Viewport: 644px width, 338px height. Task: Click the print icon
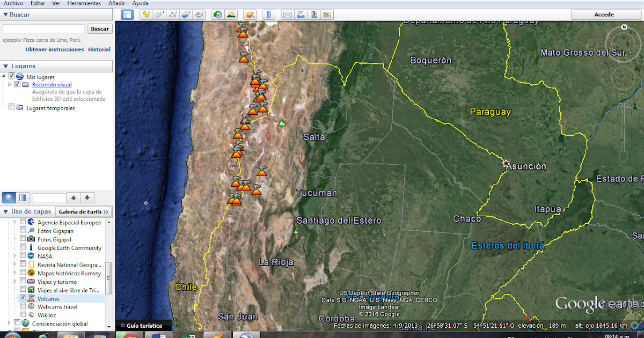tap(301, 14)
